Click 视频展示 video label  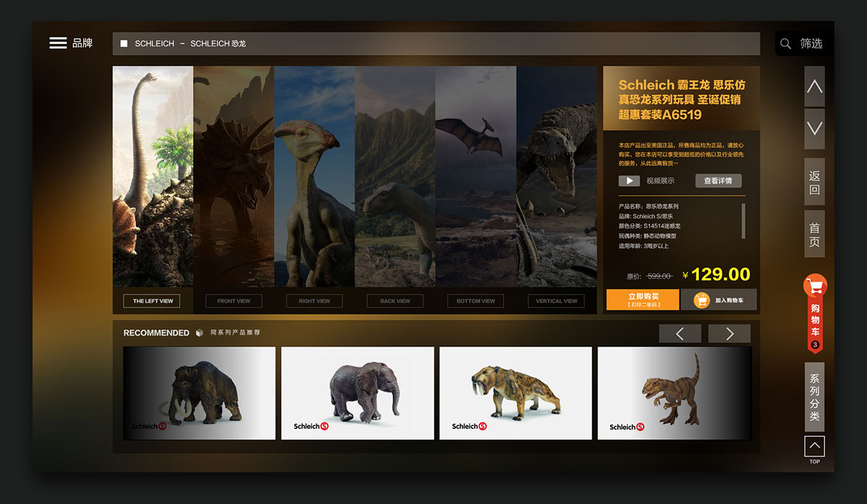(660, 181)
